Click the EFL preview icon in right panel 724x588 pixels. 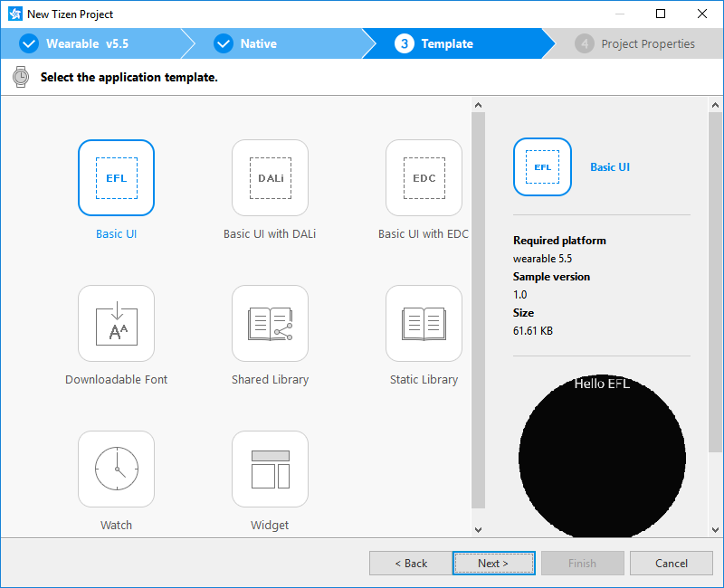point(542,166)
